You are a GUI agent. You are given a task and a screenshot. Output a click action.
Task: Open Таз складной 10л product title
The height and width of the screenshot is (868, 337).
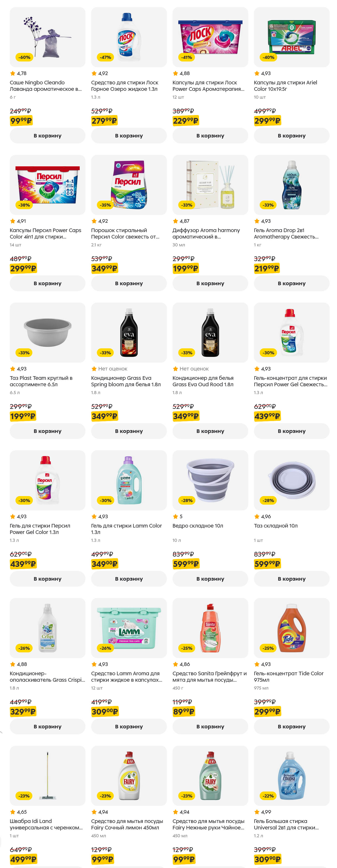point(275,526)
